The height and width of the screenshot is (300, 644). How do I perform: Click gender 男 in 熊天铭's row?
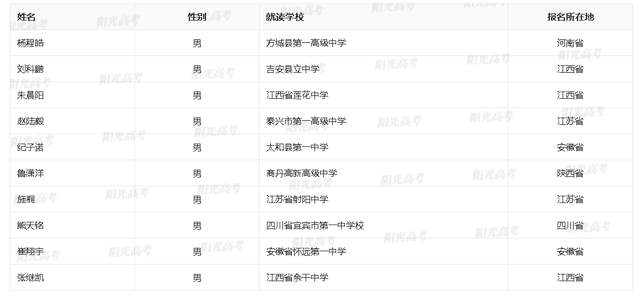197,226
